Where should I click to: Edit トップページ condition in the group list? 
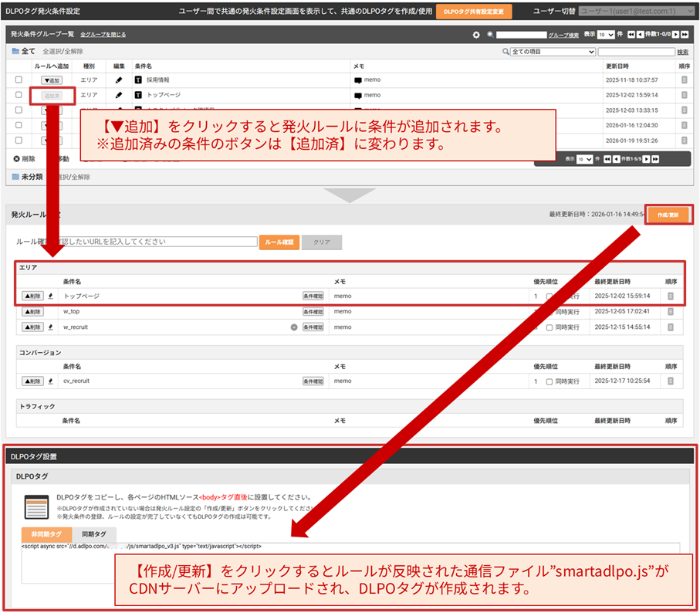(x=119, y=95)
